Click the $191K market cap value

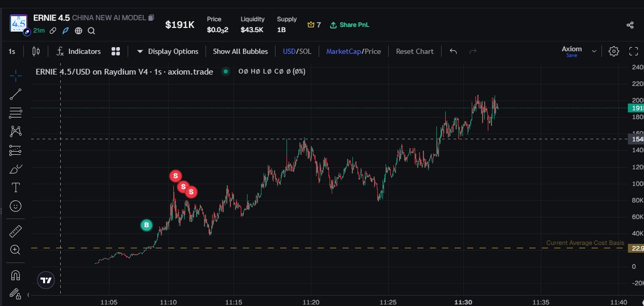(180, 25)
